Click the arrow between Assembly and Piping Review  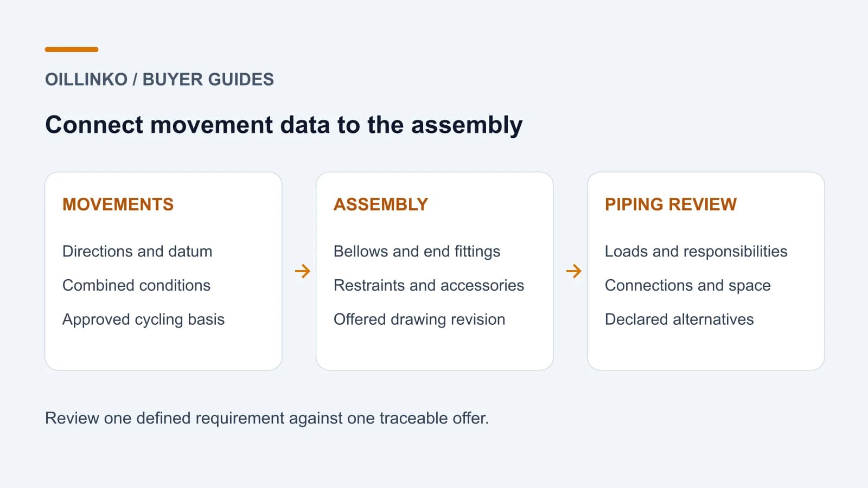(573, 271)
